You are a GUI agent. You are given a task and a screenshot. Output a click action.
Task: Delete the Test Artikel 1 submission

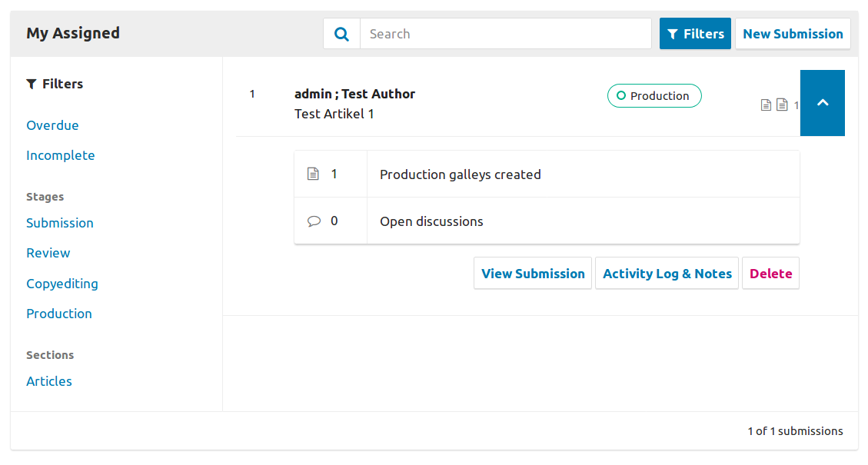[x=770, y=274]
